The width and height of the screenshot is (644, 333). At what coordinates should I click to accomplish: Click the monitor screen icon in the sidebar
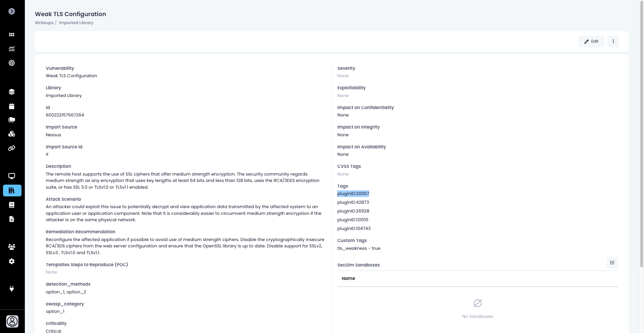12,176
